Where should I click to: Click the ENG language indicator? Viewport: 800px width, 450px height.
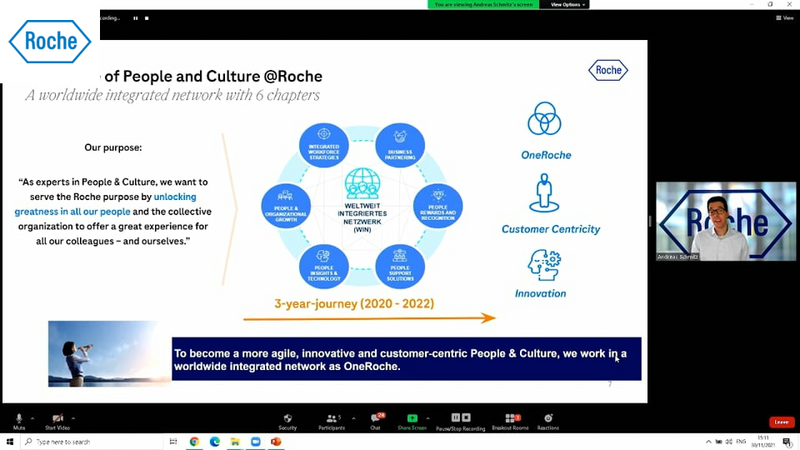coord(741,442)
